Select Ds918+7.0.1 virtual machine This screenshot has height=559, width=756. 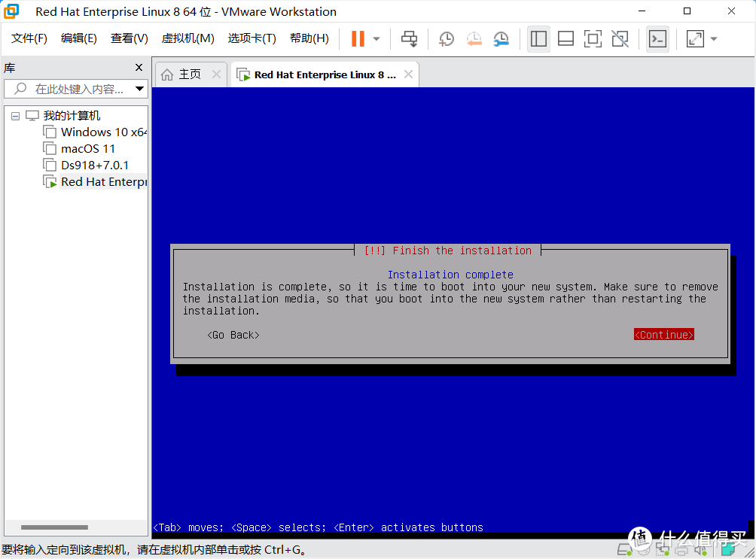95,166
